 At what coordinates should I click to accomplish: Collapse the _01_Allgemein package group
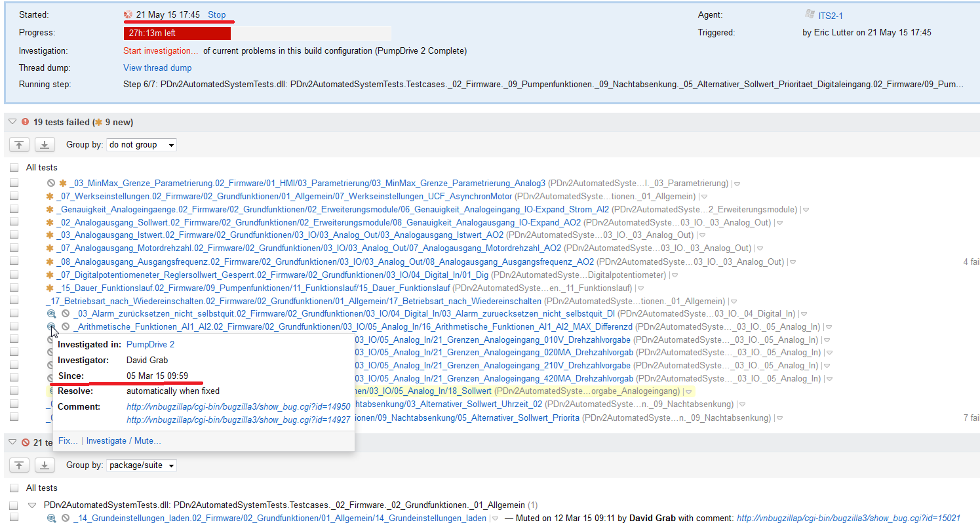32,505
